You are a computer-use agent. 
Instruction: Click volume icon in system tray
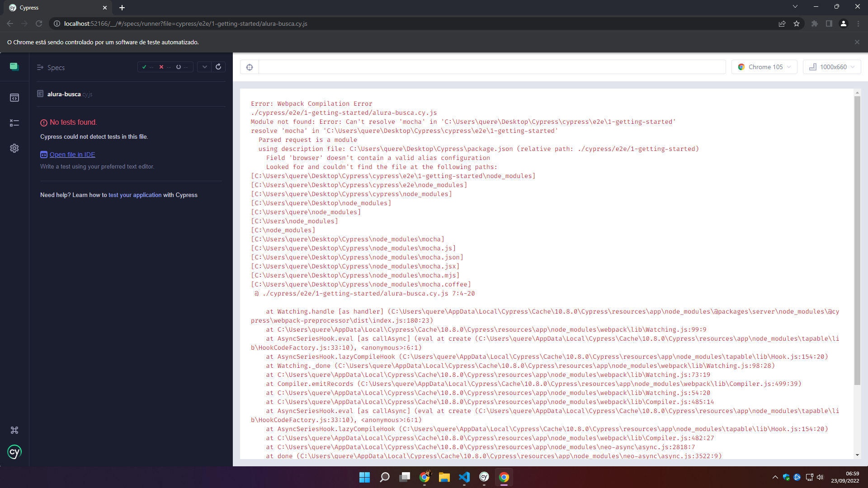(x=820, y=477)
